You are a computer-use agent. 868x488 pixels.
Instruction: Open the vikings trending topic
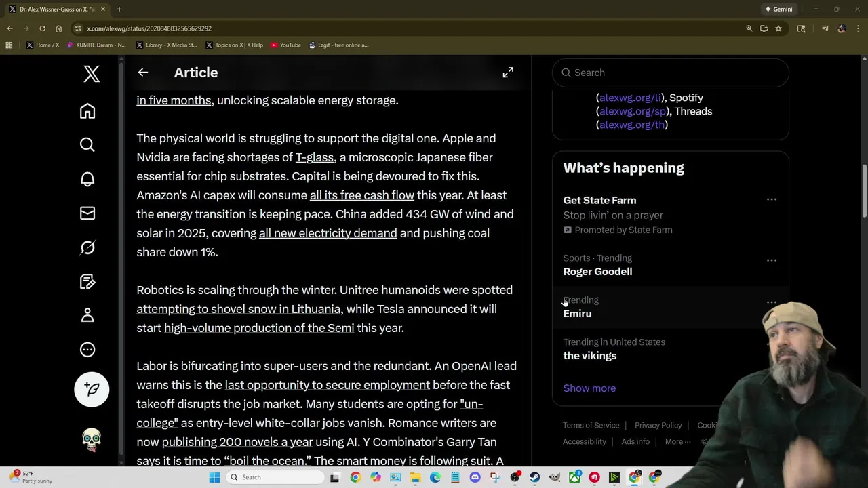590,356
